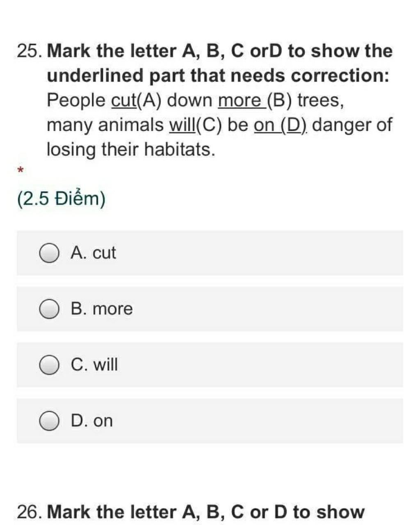Screen dimensions: 420x525
Task: Select the radio button for A. cut
Action: coord(49,253)
